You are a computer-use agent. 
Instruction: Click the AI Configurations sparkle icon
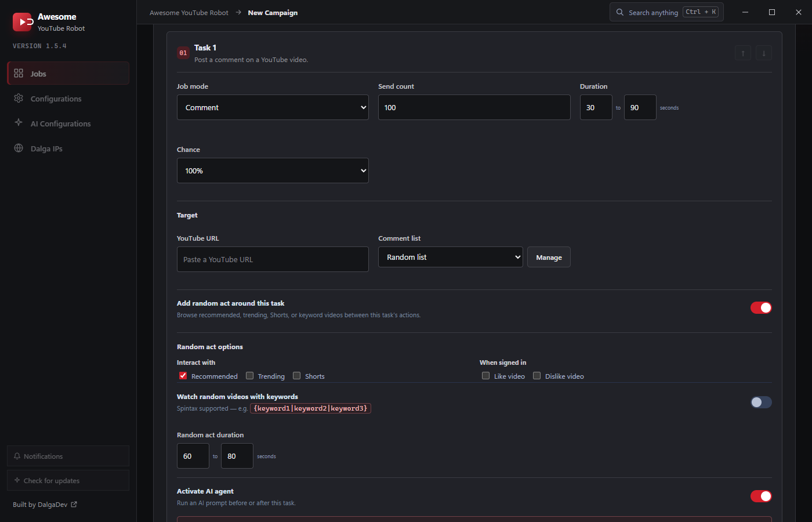click(19, 123)
